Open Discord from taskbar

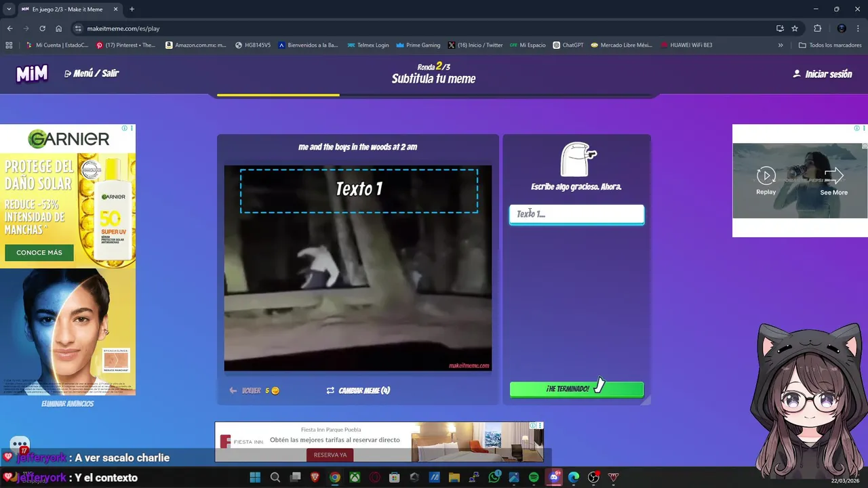(554, 477)
